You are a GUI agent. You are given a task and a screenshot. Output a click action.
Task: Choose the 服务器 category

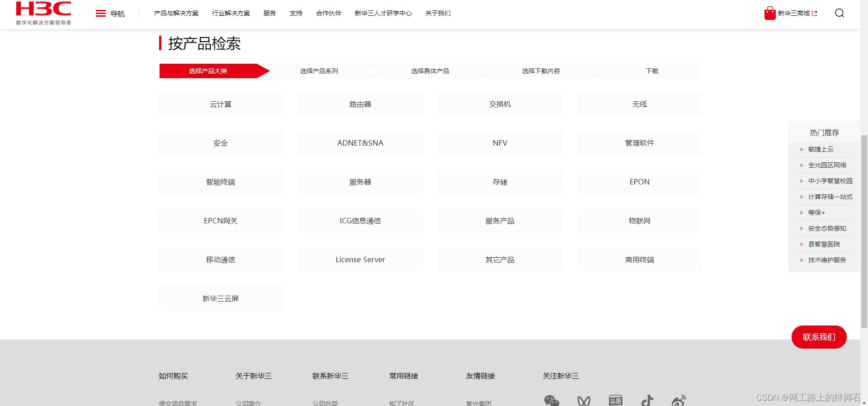[360, 182]
